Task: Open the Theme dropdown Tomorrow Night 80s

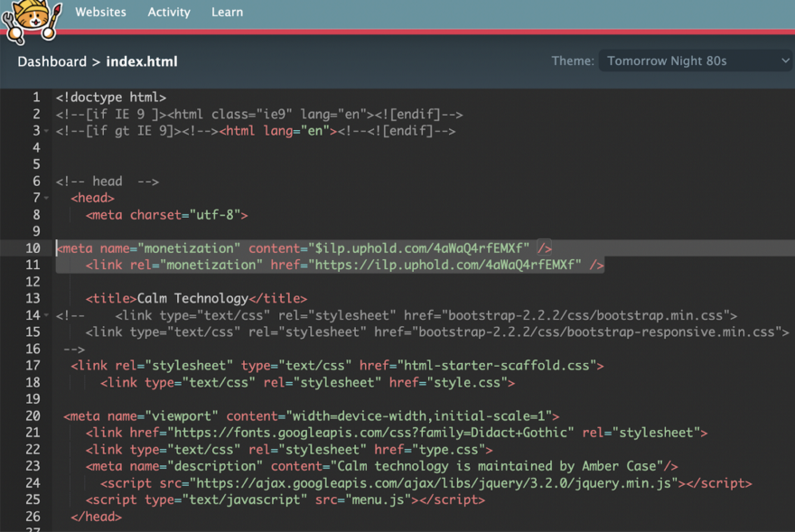Action: [x=695, y=61]
